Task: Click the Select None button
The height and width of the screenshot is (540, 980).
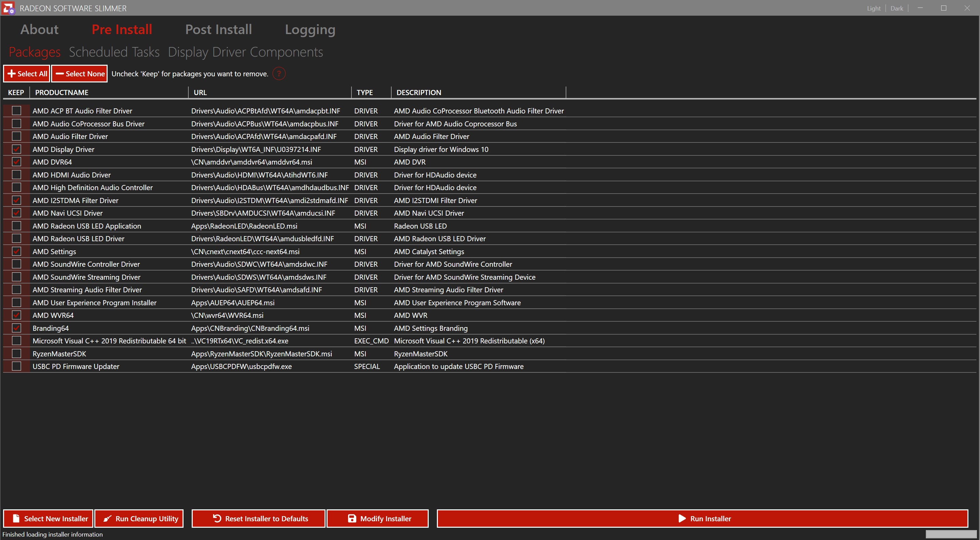Action: (80, 74)
